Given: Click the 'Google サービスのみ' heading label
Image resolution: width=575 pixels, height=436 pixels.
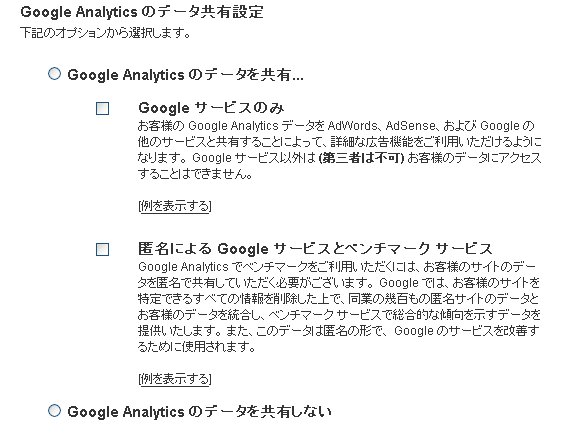Looking at the screenshot, I should pyautogui.click(x=211, y=108).
